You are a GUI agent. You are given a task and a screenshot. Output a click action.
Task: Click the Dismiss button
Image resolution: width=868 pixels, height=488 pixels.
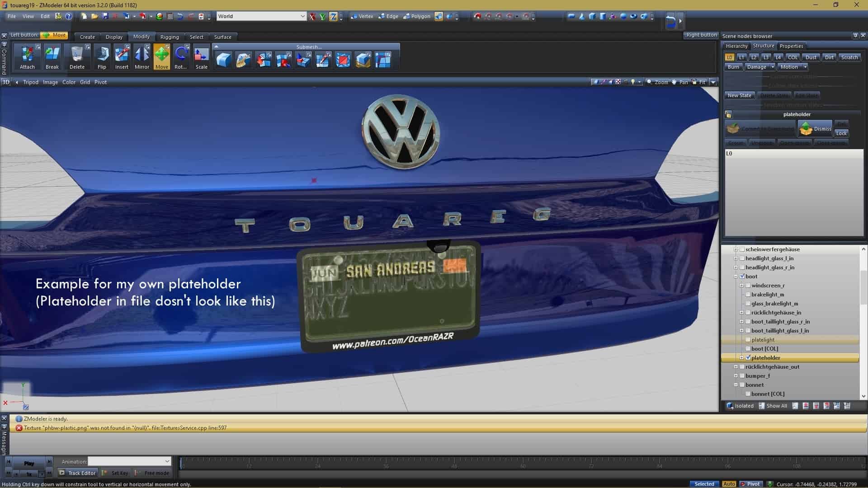coord(815,129)
